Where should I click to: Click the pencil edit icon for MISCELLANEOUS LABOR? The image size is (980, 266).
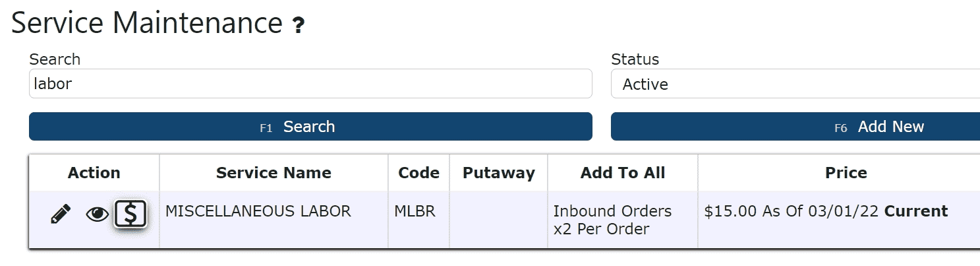click(61, 214)
